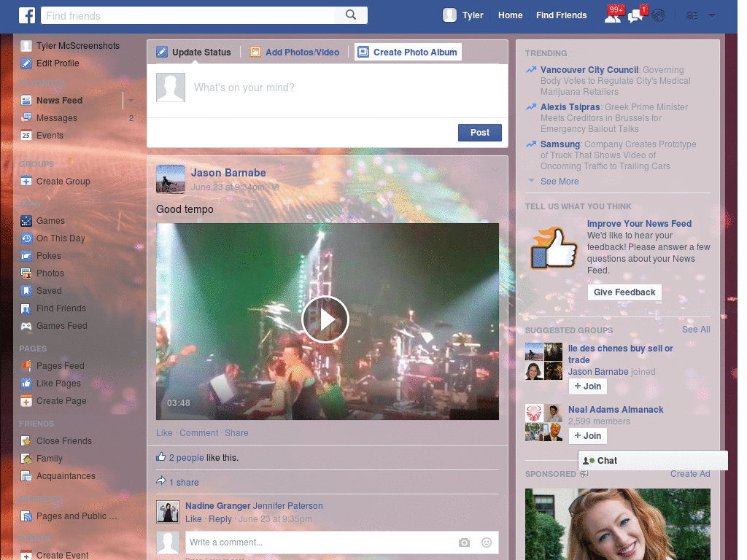This screenshot has height=560, width=747.
Task: Like Jason Barnabe's video post
Action: coord(164,433)
